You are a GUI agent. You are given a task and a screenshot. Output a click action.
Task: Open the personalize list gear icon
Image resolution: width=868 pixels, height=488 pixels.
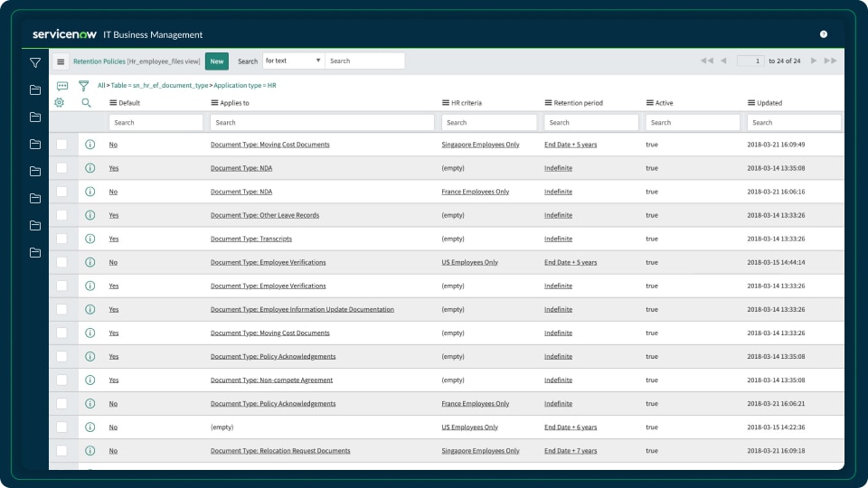click(60, 103)
